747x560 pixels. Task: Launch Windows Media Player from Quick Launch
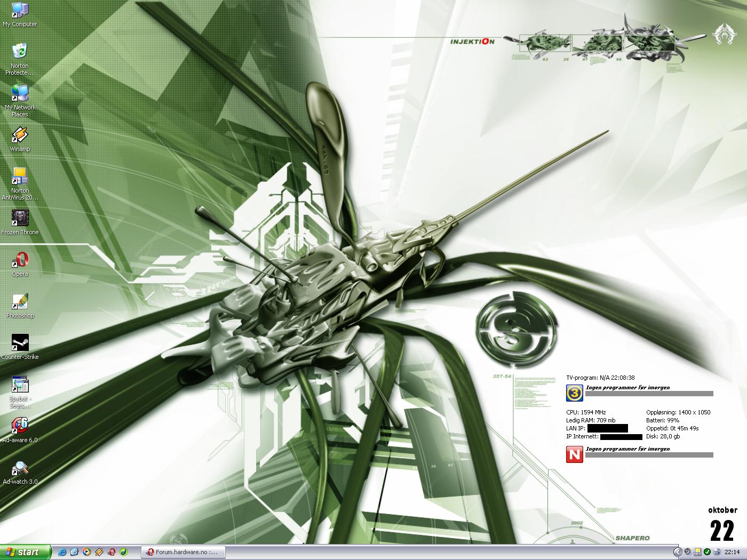pyautogui.click(x=87, y=552)
